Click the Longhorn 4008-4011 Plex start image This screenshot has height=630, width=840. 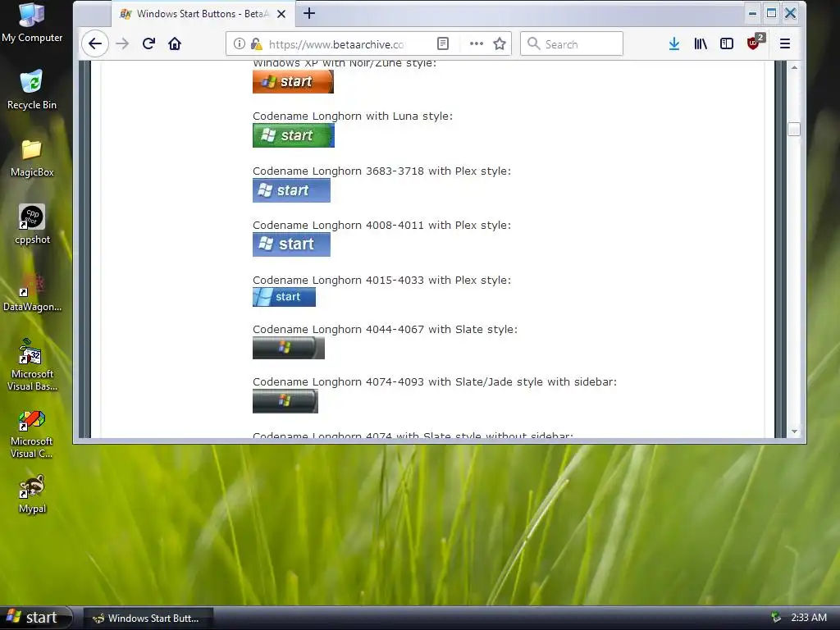[x=291, y=244]
